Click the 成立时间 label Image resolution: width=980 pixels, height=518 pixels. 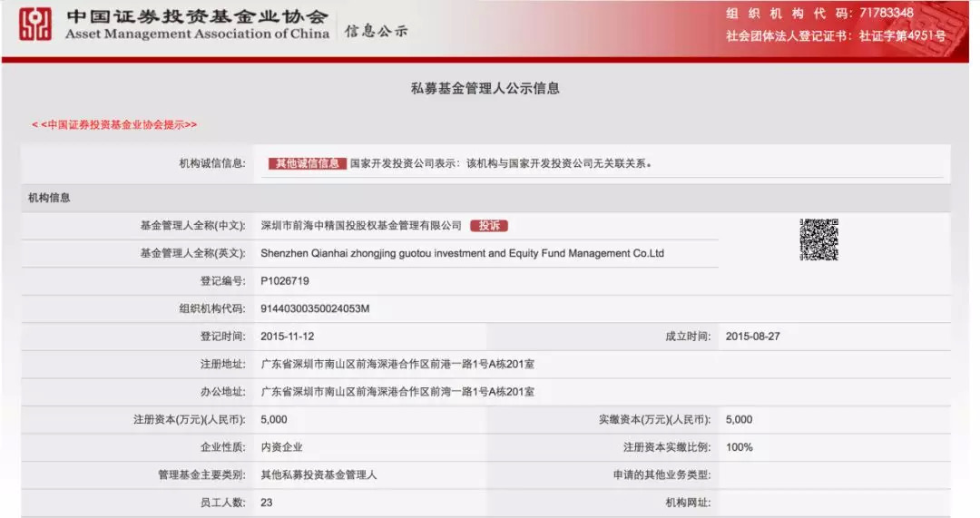(x=688, y=337)
